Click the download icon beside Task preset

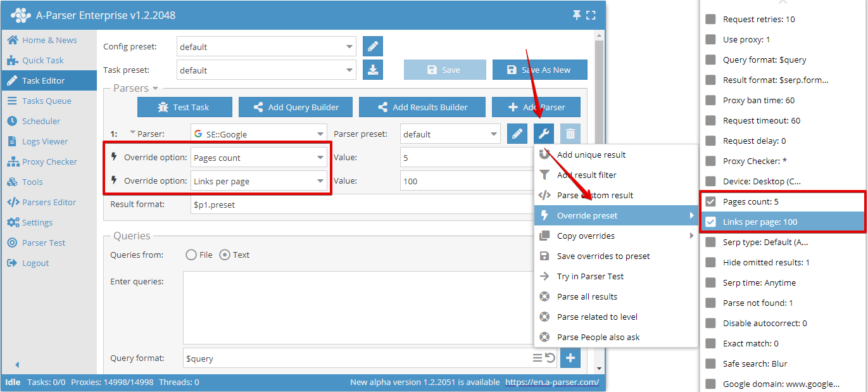coord(373,70)
